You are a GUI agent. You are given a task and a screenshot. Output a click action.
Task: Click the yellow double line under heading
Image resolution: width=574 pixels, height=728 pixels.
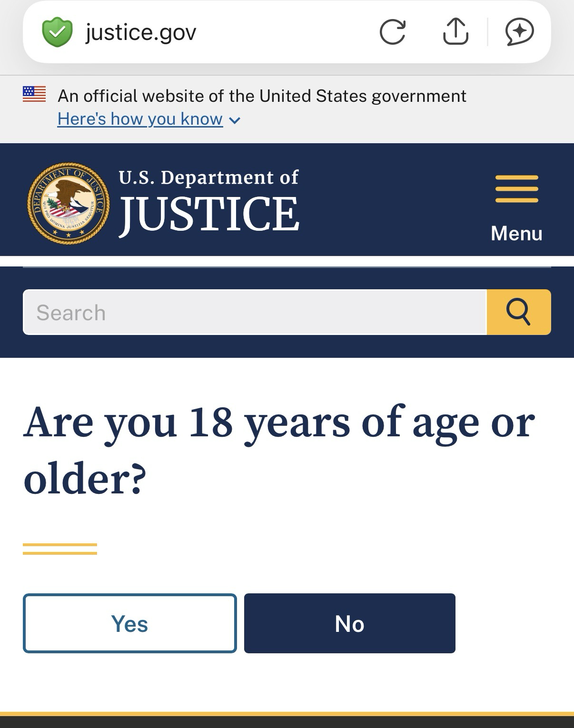click(60, 549)
